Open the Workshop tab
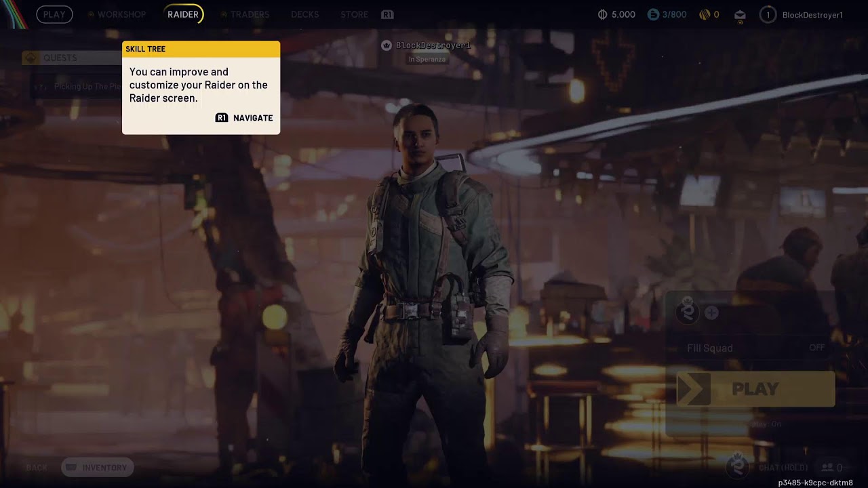The width and height of the screenshot is (868, 488). coord(121,14)
